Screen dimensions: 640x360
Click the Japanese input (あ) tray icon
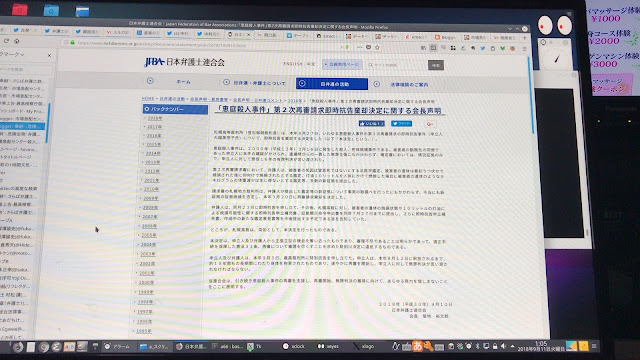click(x=417, y=346)
